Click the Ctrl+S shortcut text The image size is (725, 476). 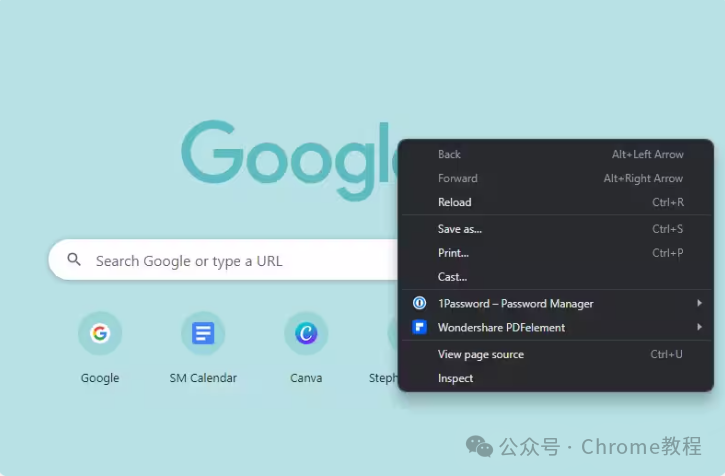coord(668,229)
